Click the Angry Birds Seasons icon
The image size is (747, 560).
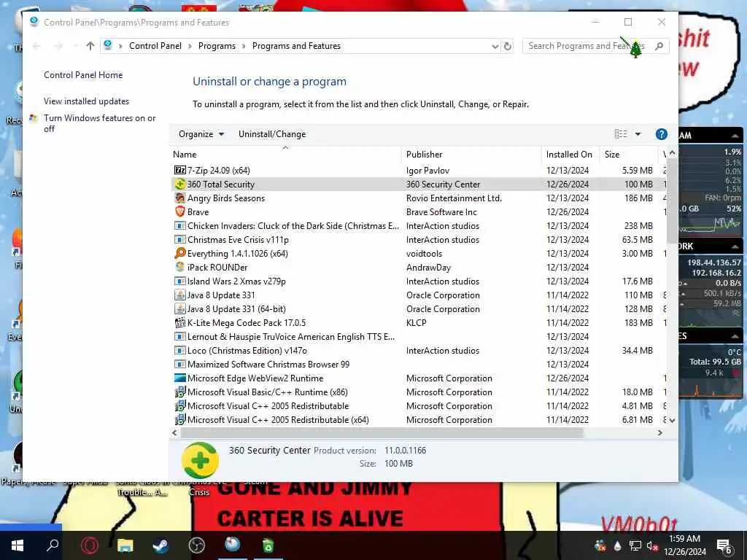[x=179, y=198]
